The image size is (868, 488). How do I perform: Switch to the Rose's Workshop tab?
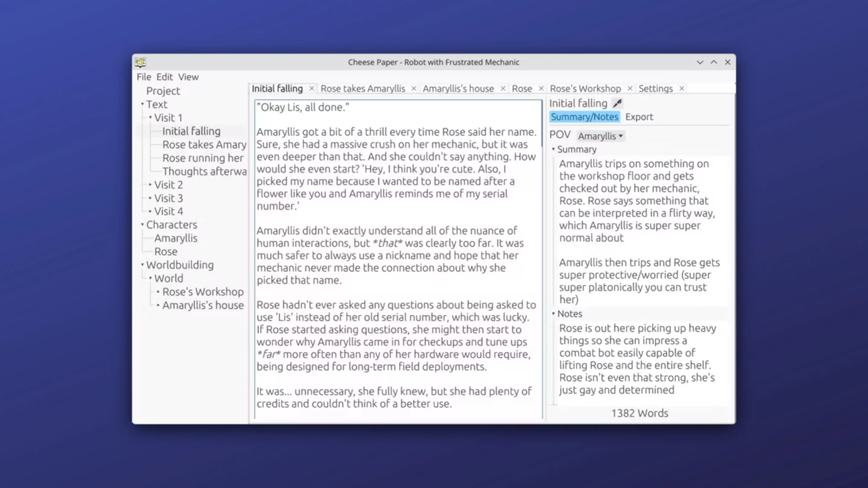pos(585,89)
